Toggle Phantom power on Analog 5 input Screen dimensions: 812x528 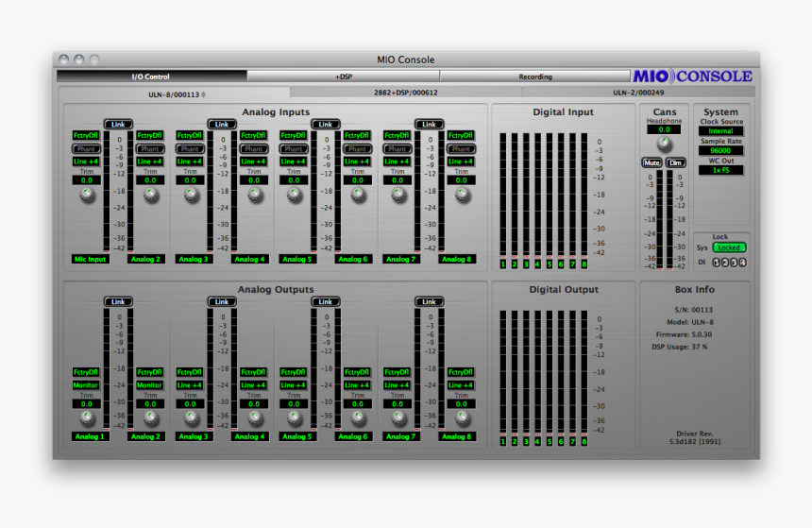tap(294, 148)
